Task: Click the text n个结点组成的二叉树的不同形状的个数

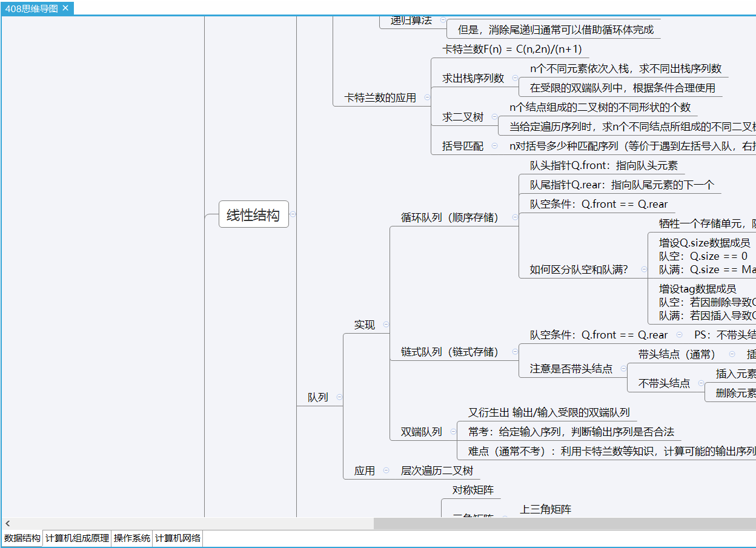Action: point(600,107)
